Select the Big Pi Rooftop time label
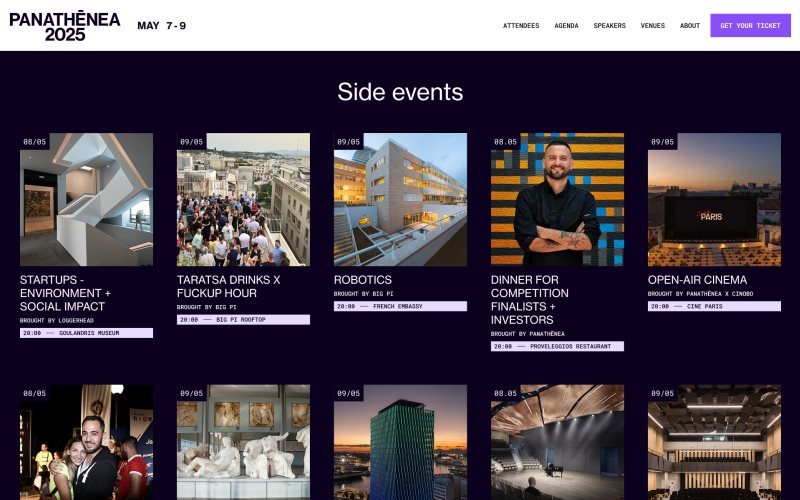800x500 pixels. tap(243, 320)
